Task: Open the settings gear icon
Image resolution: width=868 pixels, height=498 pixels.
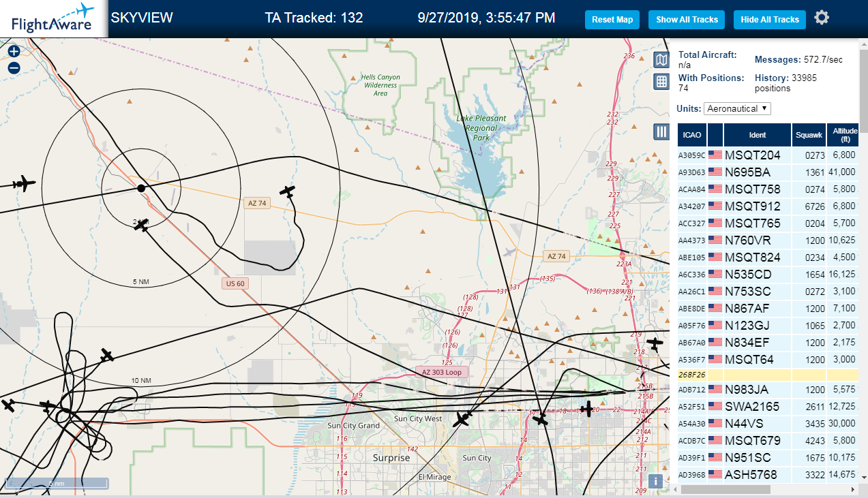Action: click(822, 18)
